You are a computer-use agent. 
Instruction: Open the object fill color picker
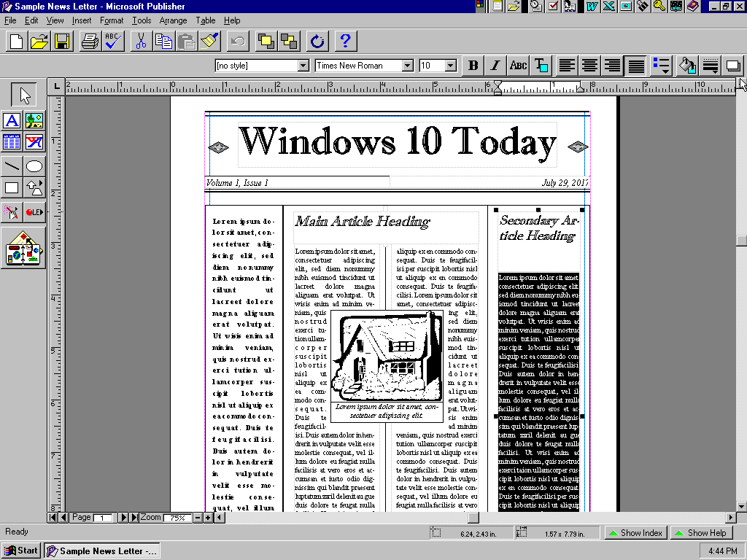coord(686,66)
